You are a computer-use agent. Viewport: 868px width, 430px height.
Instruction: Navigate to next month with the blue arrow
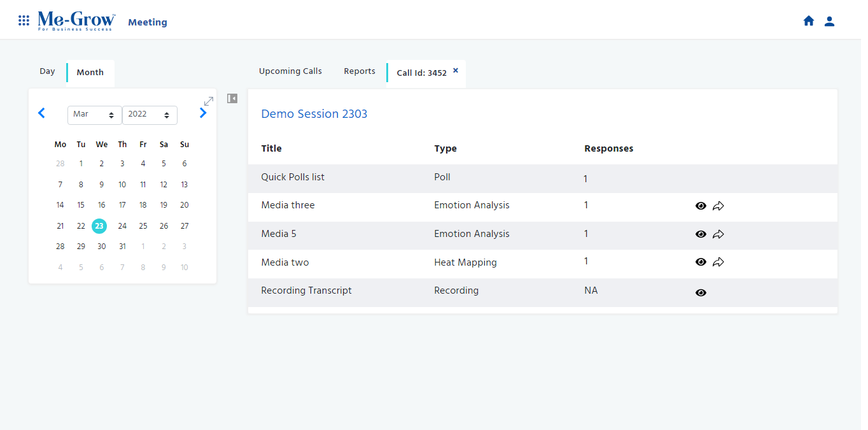point(203,112)
